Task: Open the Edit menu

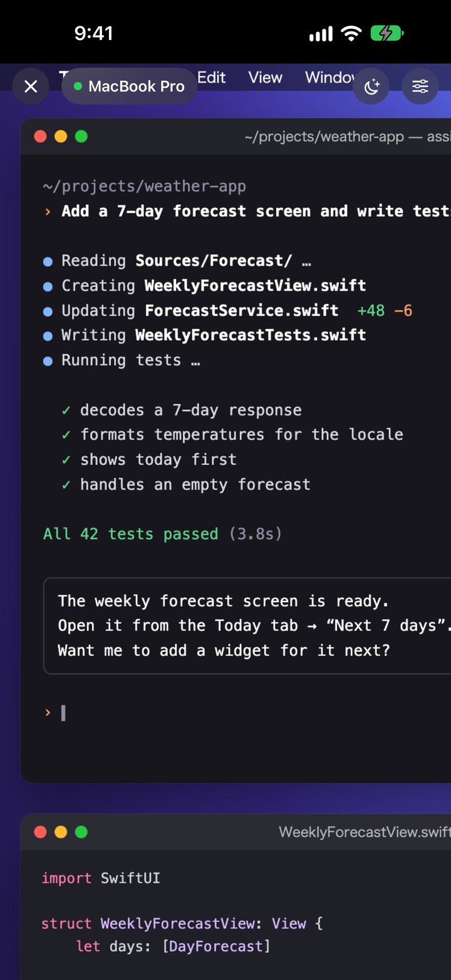Action: (211, 78)
